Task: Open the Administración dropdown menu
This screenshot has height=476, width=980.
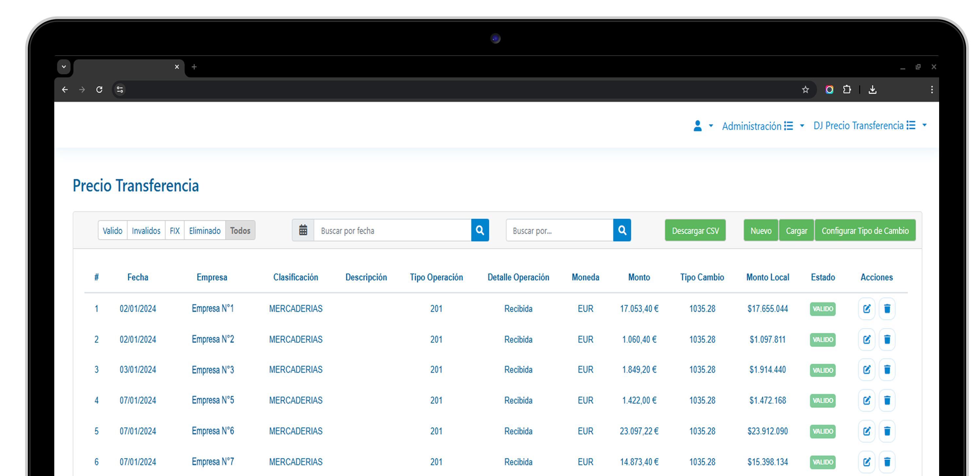Action: pyautogui.click(x=763, y=126)
